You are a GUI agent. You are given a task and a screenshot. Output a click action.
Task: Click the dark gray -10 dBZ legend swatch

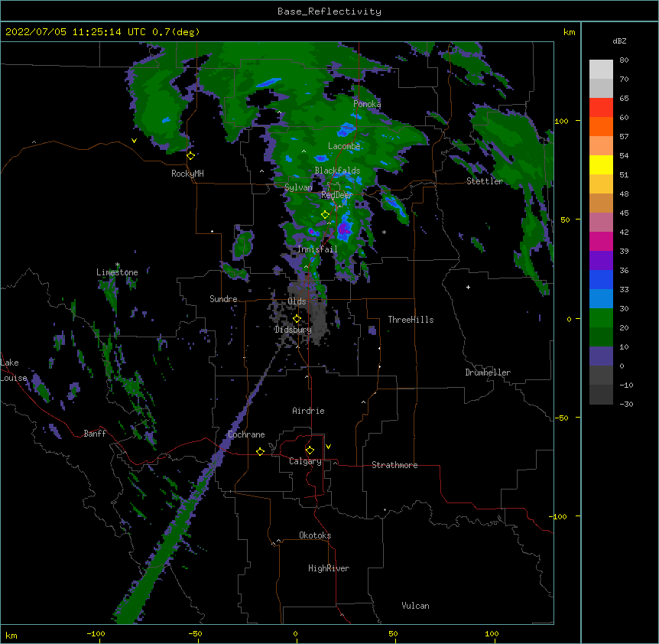[601, 395]
